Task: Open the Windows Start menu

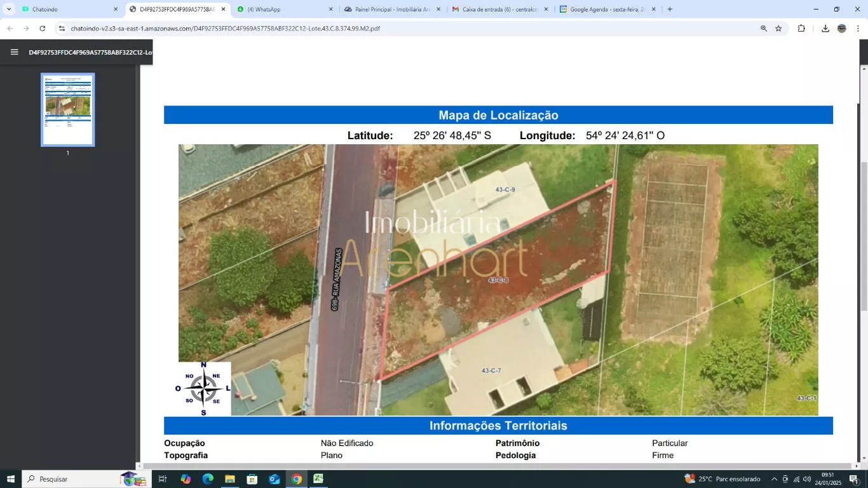Action: coord(11,478)
